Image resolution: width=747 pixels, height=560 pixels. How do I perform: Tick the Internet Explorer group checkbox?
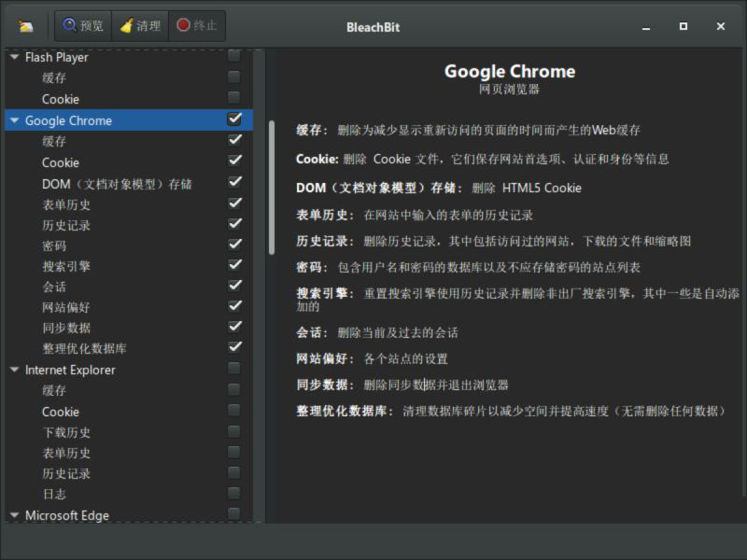(x=234, y=368)
